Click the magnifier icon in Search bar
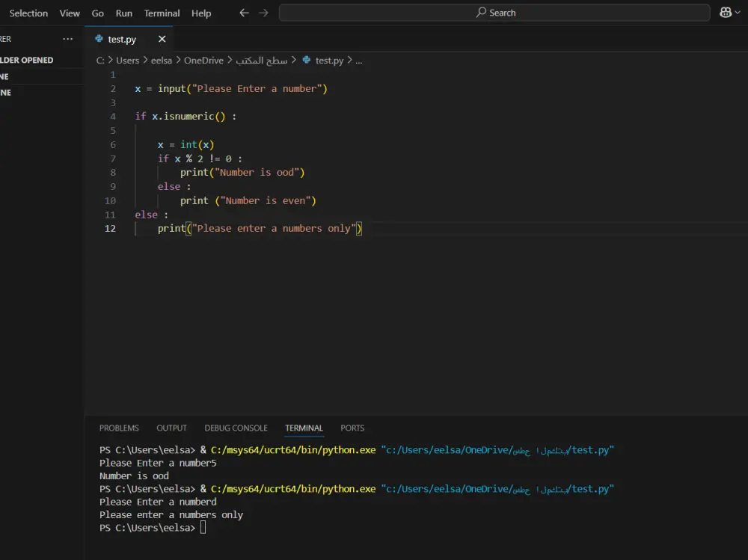 pyautogui.click(x=481, y=13)
